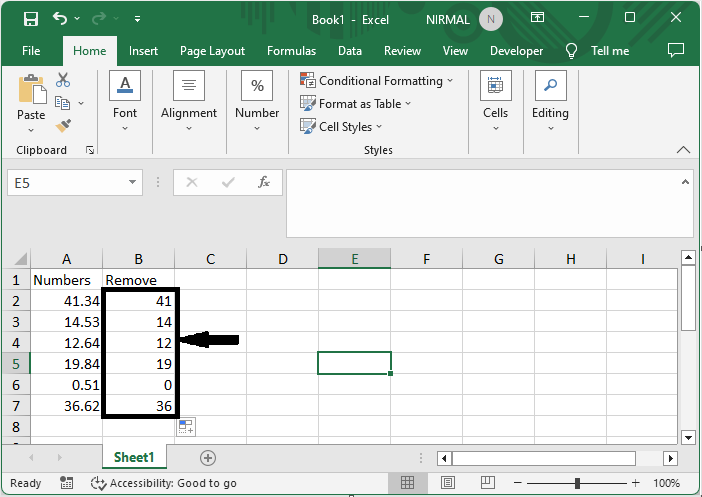702x497 pixels.
Task: Click inside the Name Box showing E5
Action: coord(66,183)
